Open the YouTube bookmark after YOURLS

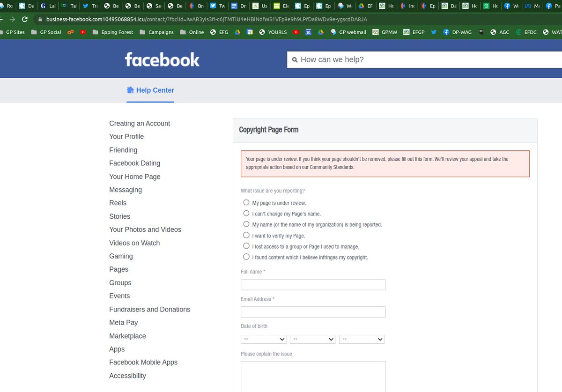click(x=296, y=32)
